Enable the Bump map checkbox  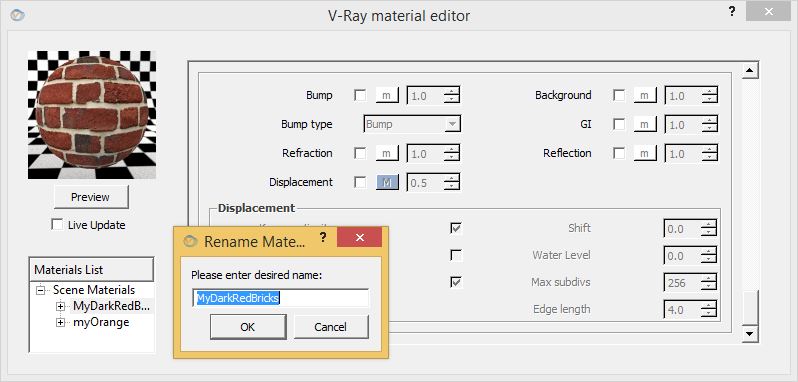pyautogui.click(x=360, y=95)
